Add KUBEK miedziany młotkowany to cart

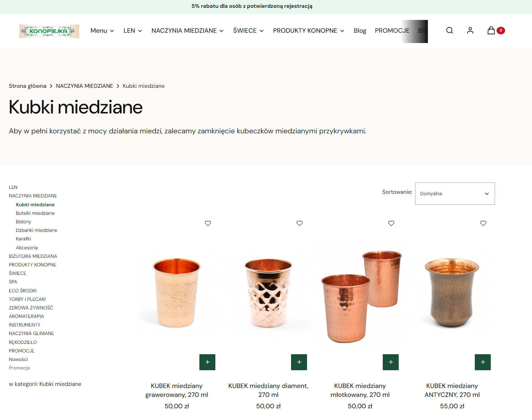[x=391, y=362]
